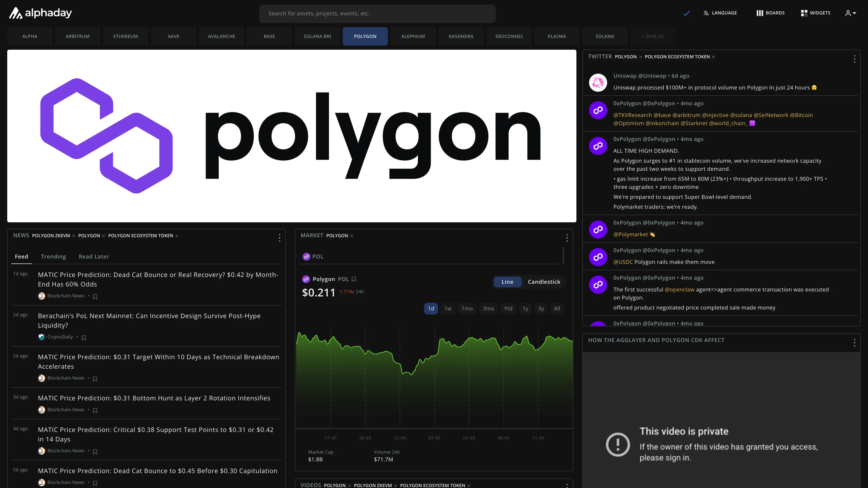Select the Trending tab in News

click(x=53, y=257)
